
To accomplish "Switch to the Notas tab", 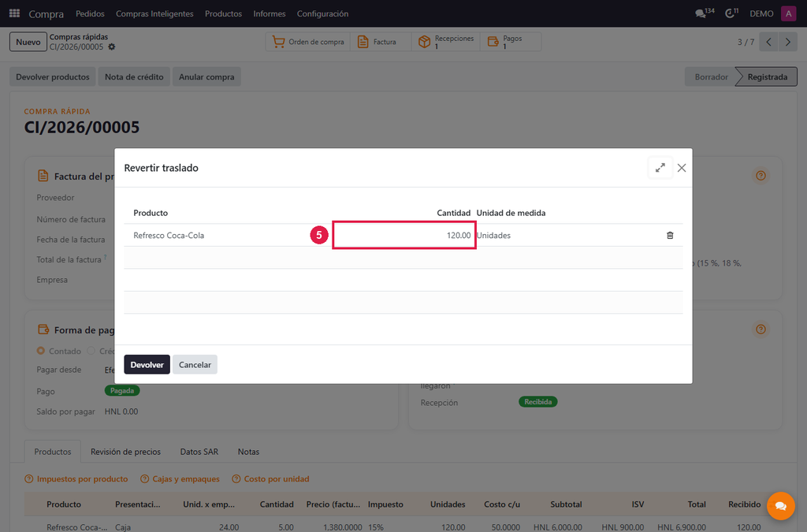I will pyautogui.click(x=248, y=452).
